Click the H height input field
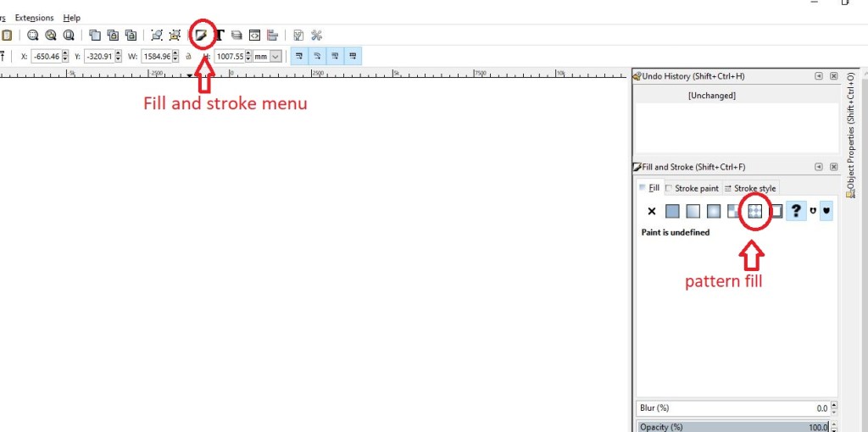 tap(230, 57)
